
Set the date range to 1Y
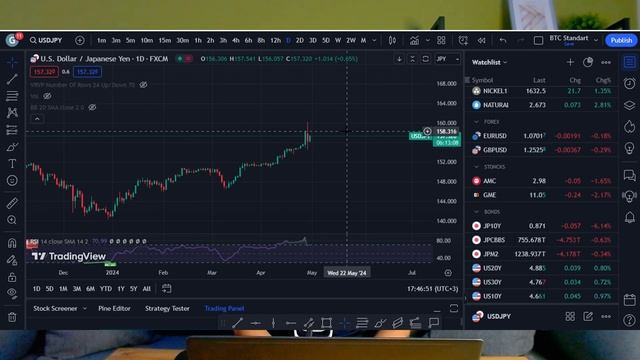pos(121,289)
